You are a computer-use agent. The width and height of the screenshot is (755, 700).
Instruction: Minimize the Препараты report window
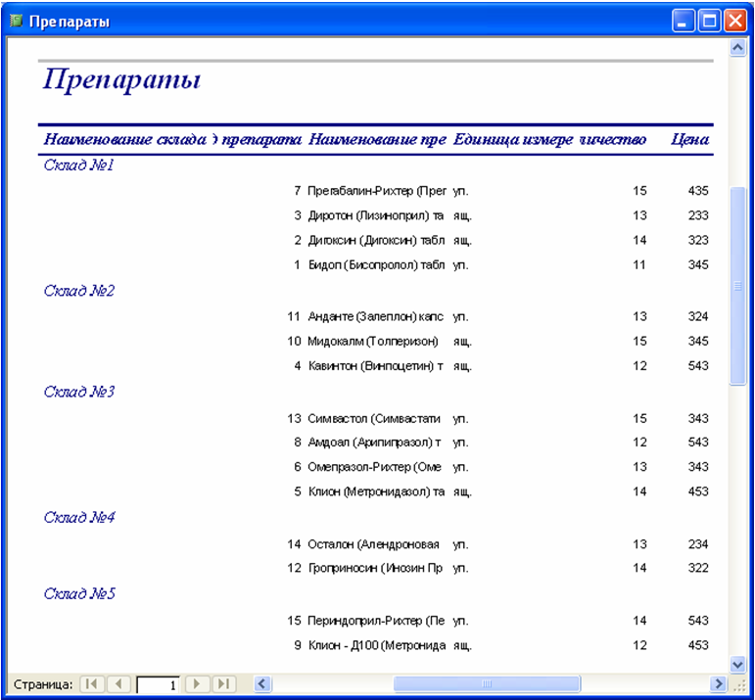[684, 21]
